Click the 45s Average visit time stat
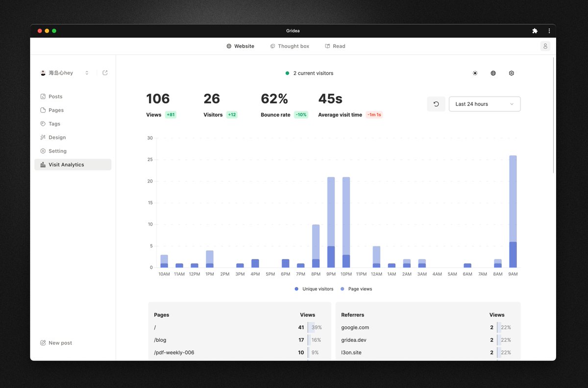Image resolution: width=588 pixels, height=388 pixels. click(350, 105)
